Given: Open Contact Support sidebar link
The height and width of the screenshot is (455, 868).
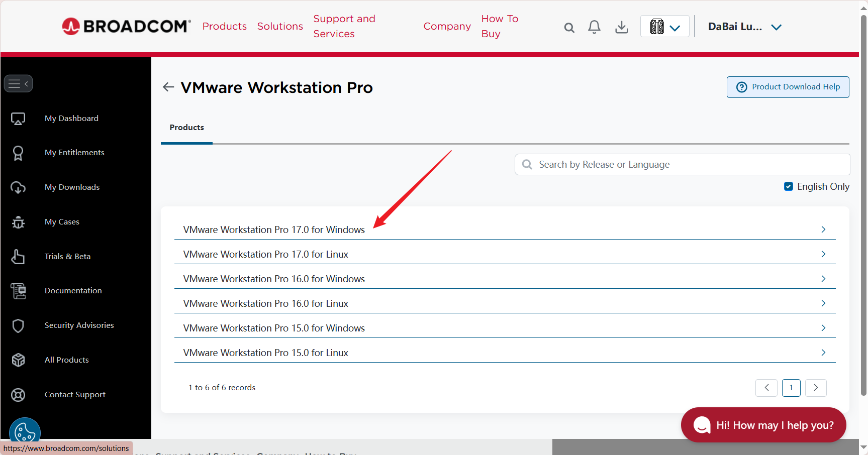Looking at the screenshot, I should tap(75, 395).
